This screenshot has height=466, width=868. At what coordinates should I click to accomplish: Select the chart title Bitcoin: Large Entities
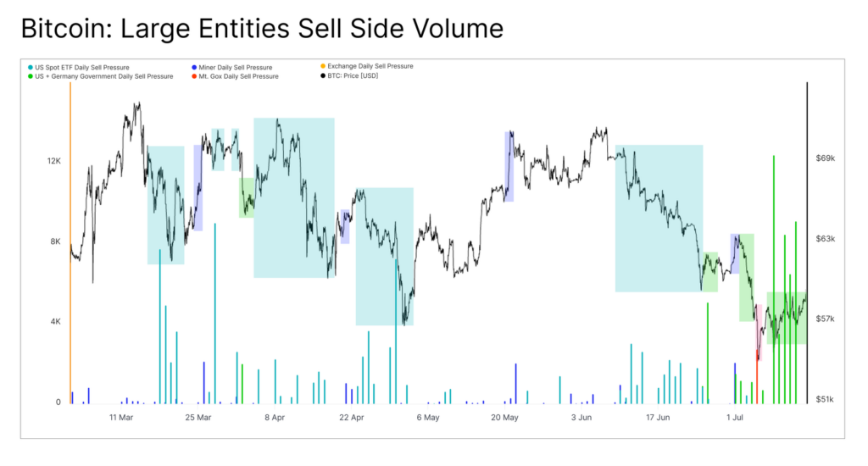pos(262,28)
